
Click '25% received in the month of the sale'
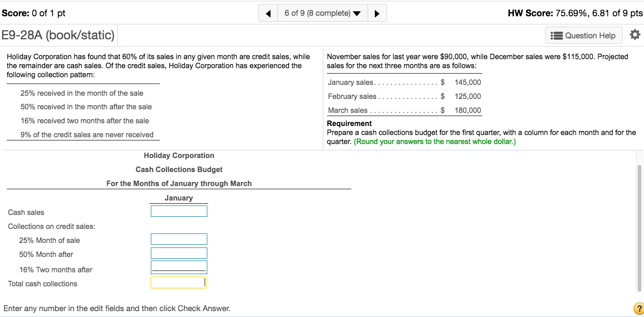[82, 93]
